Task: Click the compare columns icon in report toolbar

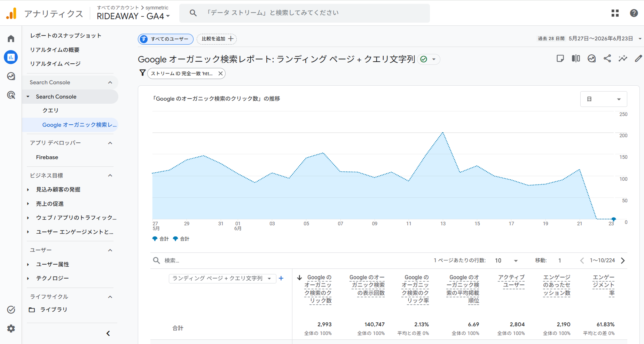Action: [576, 58]
